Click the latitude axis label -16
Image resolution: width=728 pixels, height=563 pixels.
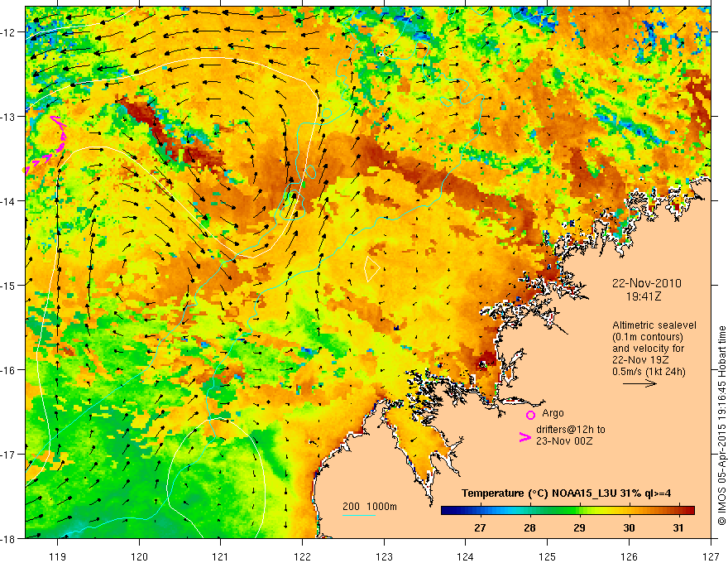(9, 370)
